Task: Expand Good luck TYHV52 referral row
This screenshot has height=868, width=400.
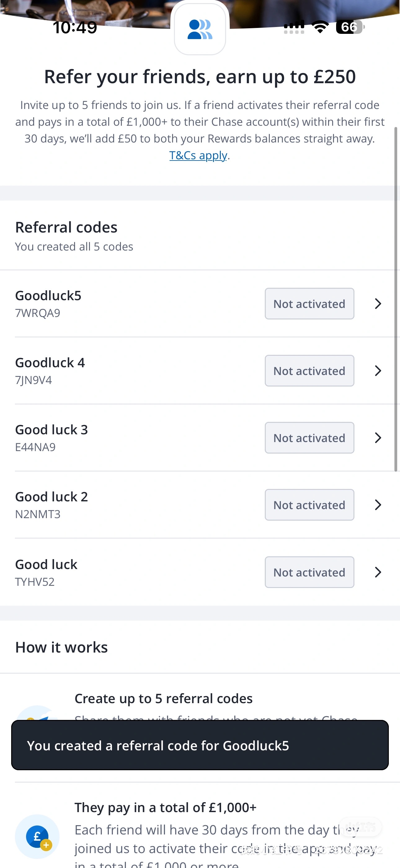Action: [378, 572]
